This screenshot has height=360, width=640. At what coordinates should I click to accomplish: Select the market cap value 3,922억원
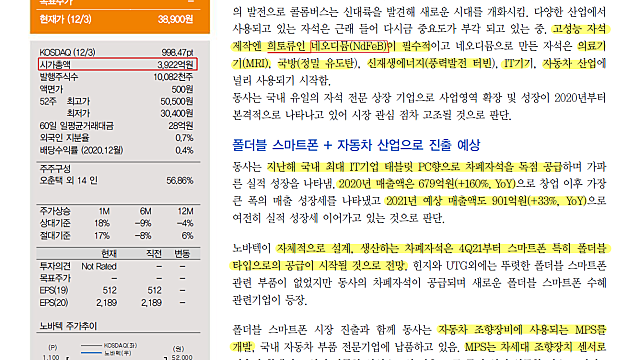(x=175, y=64)
